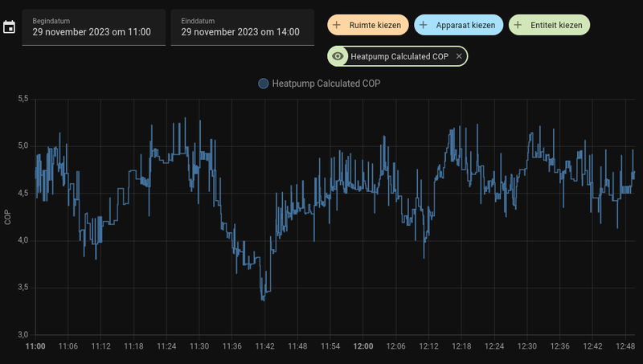
Task: Click the Heatpump Calculated COP legend label
Action: 326,84
